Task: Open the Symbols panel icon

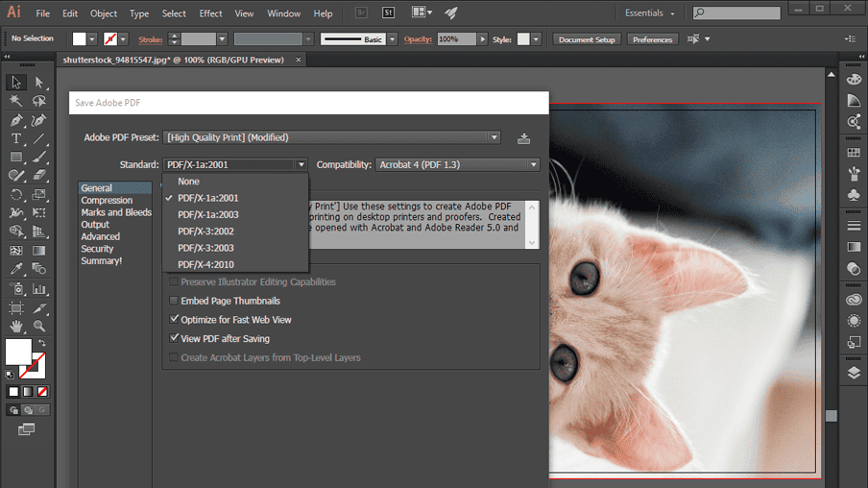Action: tap(854, 195)
